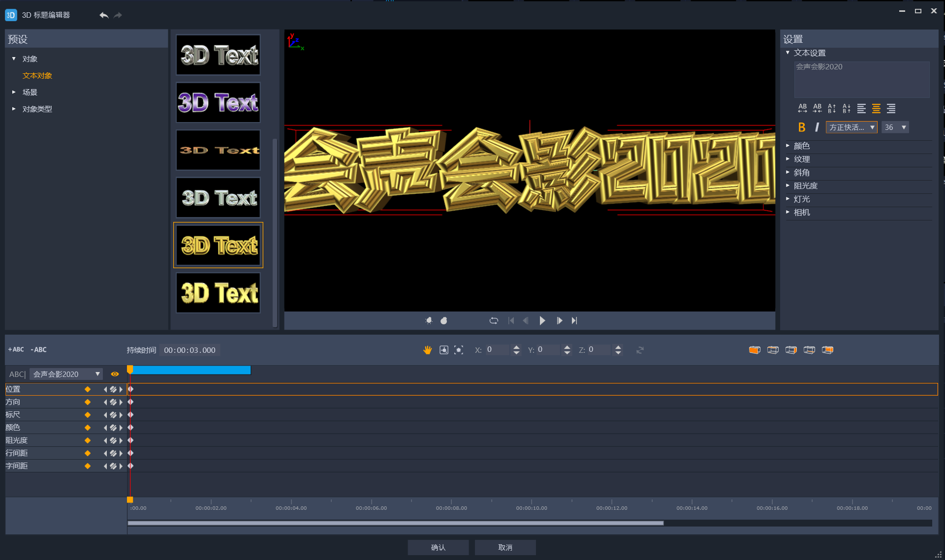
Task: Click the text content field 会声会影2020
Action: [x=862, y=79]
